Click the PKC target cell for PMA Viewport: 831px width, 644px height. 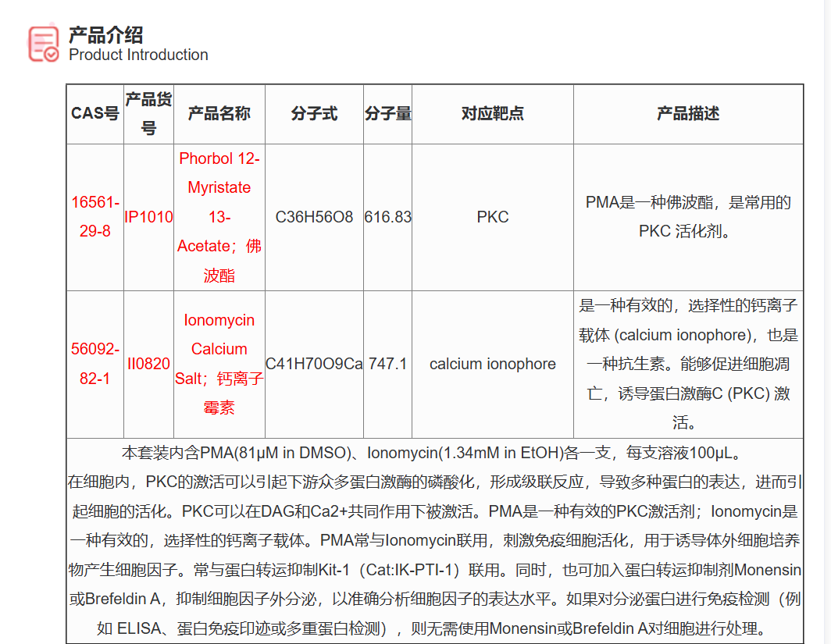(x=492, y=217)
